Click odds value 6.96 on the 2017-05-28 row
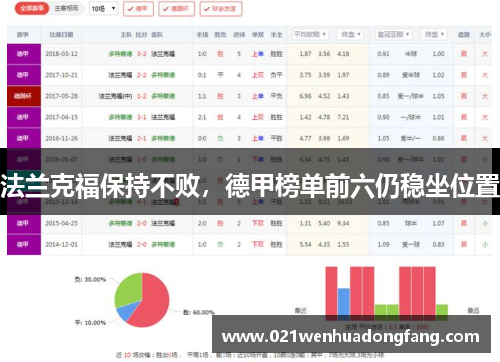 (305, 96)
